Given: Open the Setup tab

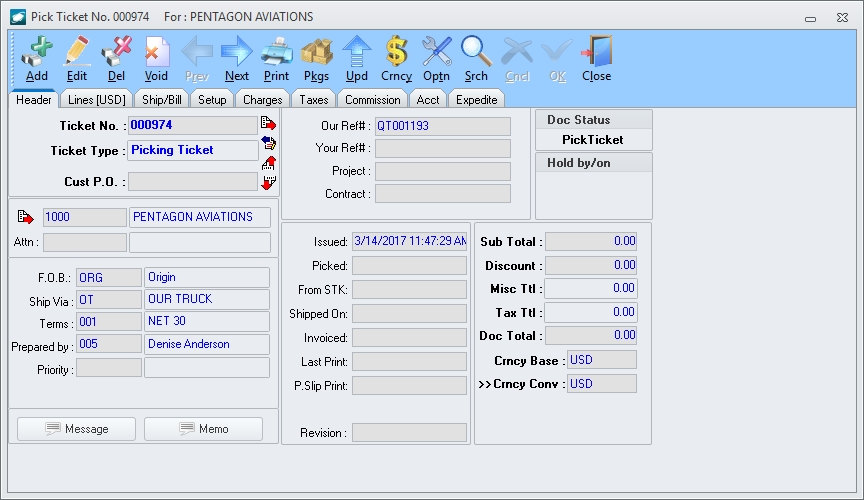Looking at the screenshot, I should point(212,100).
